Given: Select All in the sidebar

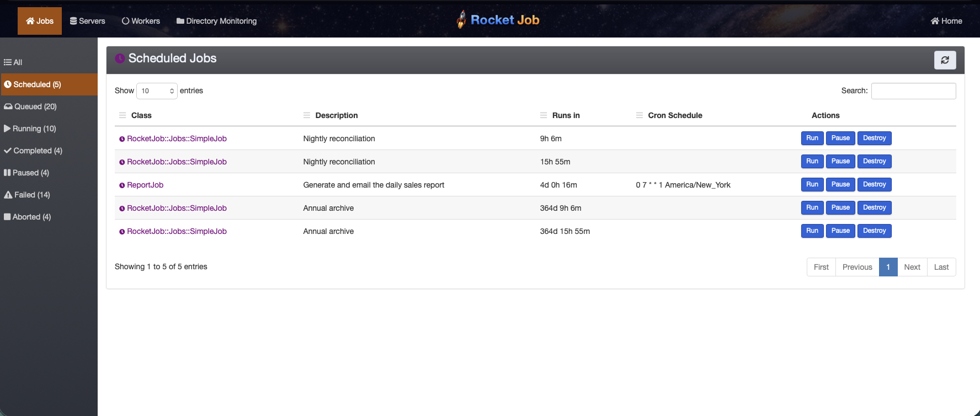Looking at the screenshot, I should [49, 62].
